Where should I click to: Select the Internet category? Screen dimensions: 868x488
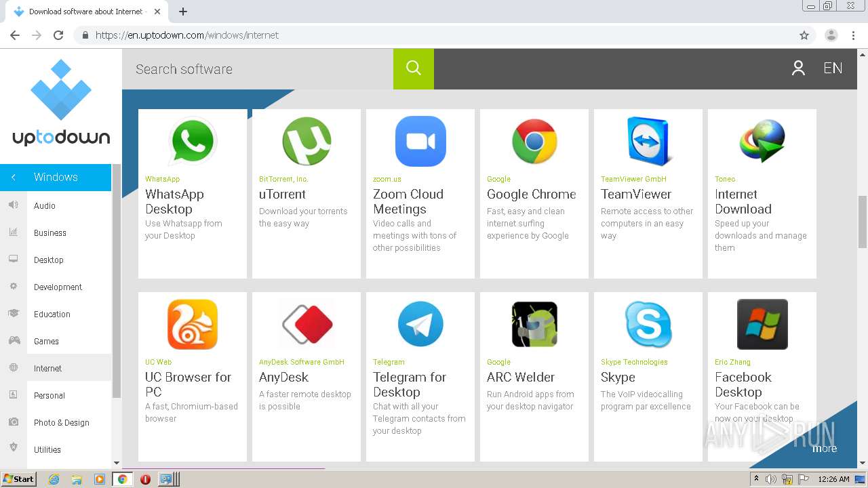pyautogui.click(x=47, y=368)
